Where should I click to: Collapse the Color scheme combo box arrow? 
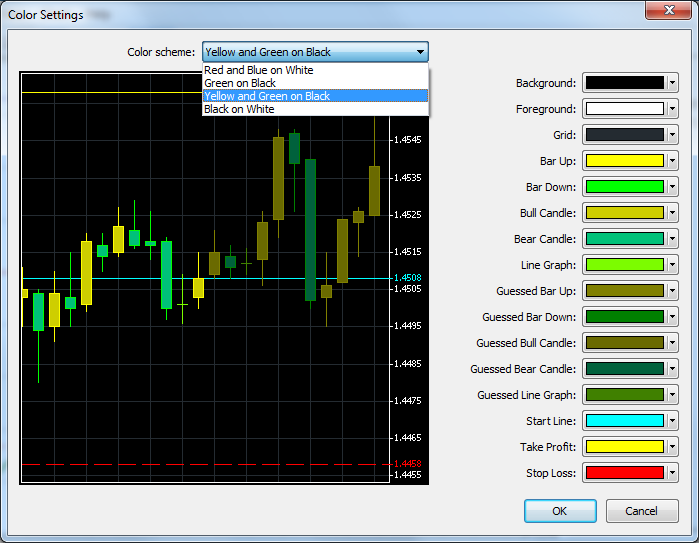(420, 52)
